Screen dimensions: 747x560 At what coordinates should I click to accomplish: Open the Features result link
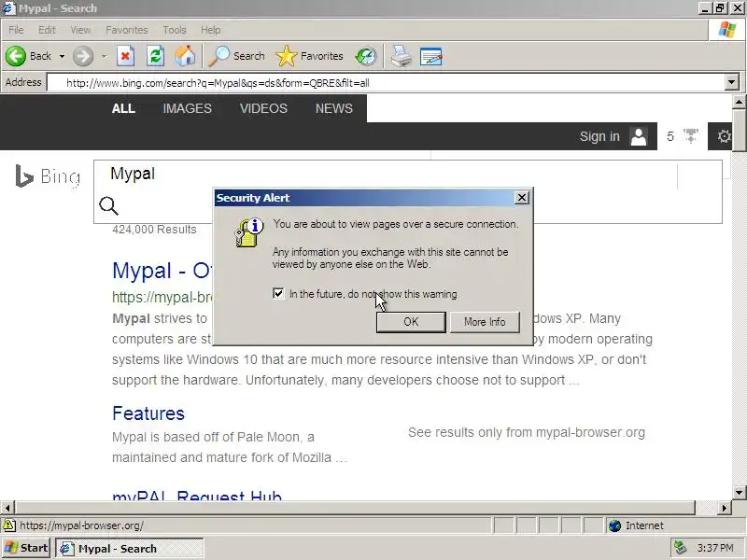(148, 413)
